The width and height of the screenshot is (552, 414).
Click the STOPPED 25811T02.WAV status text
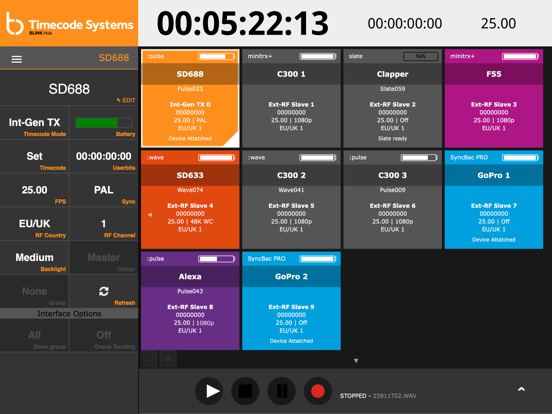tap(378, 396)
